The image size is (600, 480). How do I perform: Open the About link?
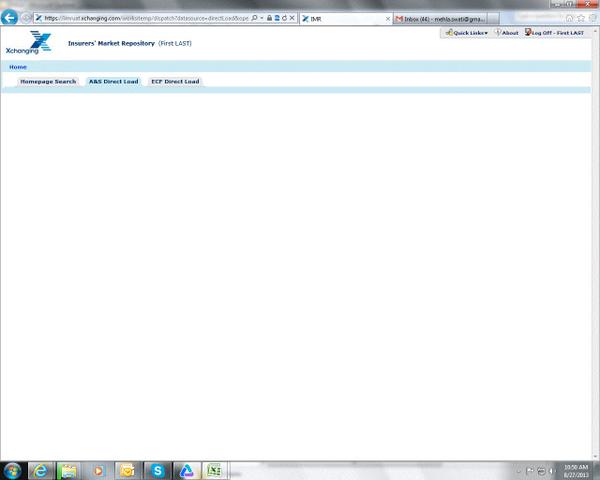click(x=507, y=33)
